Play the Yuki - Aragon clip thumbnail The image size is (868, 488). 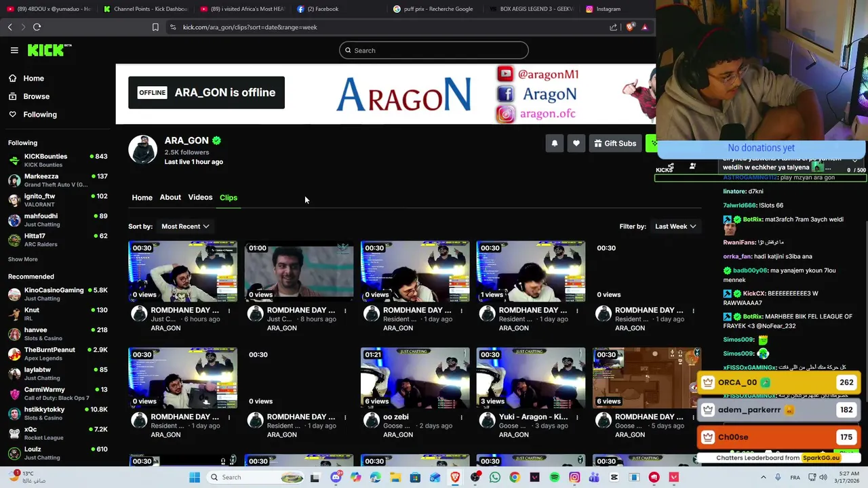click(x=531, y=378)
